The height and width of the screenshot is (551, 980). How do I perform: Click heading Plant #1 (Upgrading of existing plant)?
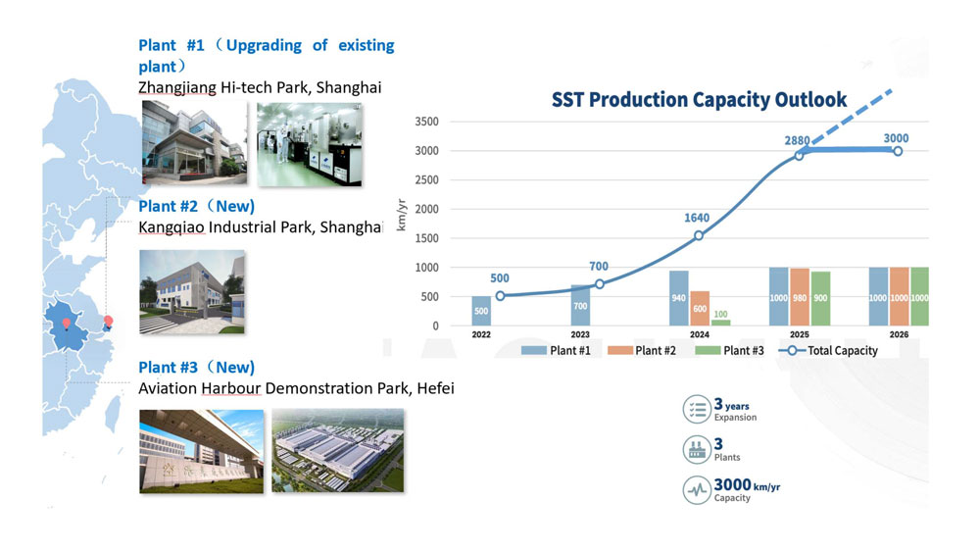click(267, 56)
